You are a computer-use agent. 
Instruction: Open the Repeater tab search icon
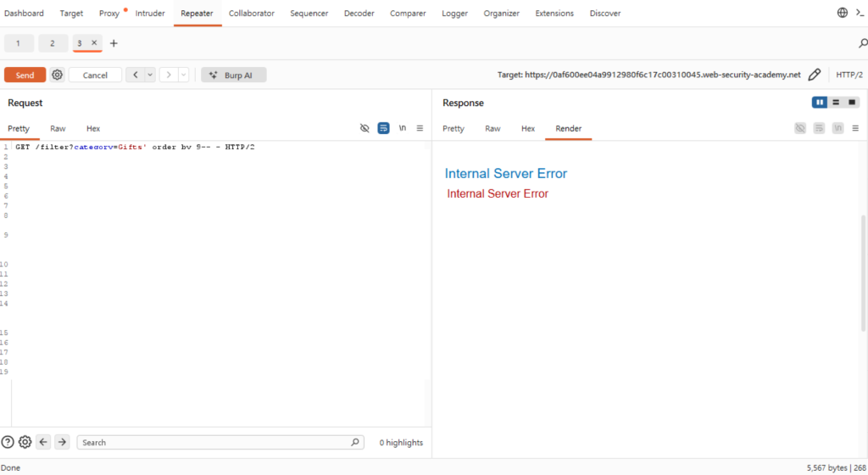coord(862,43)
